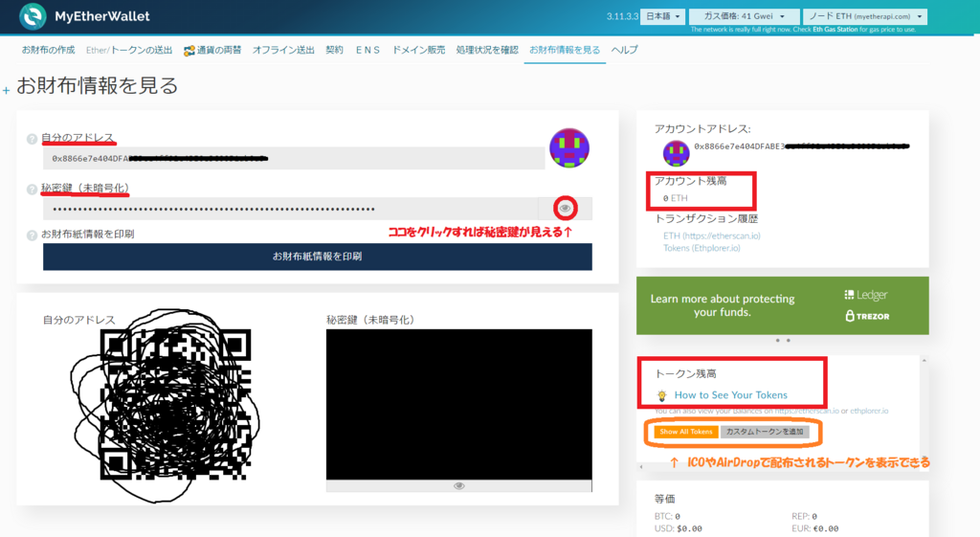This screenshot has width=980, height=537.
Task: Click the カスタムトークンを追加 button
Action: (765, 432)
